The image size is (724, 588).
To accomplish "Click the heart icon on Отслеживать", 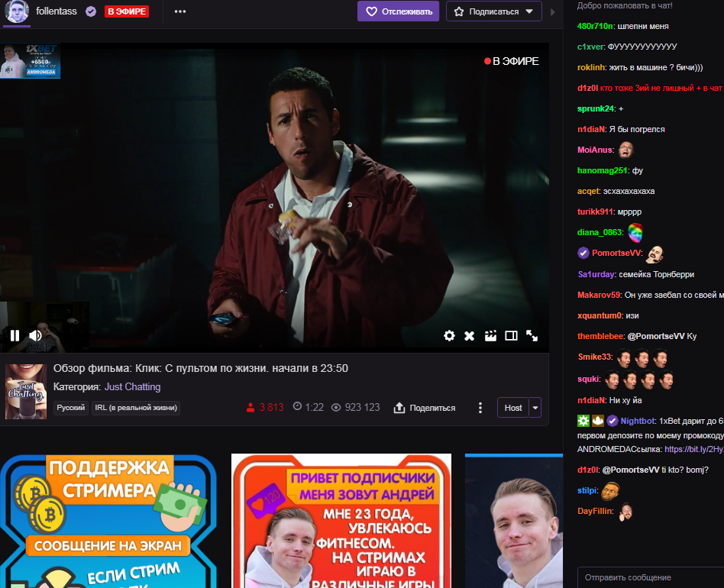I will (x=371, y=11).
